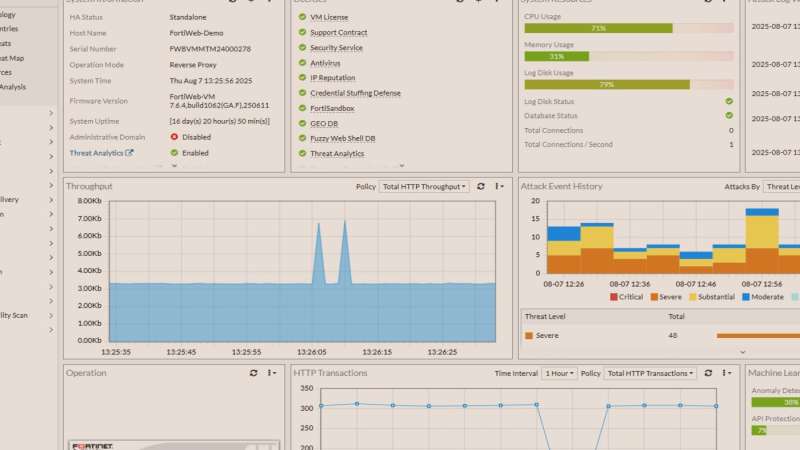Image resolution: width=800 pixels, height=450 pixels.
Task: Click the Support Contract status check icon
Action: click(302, 32)
